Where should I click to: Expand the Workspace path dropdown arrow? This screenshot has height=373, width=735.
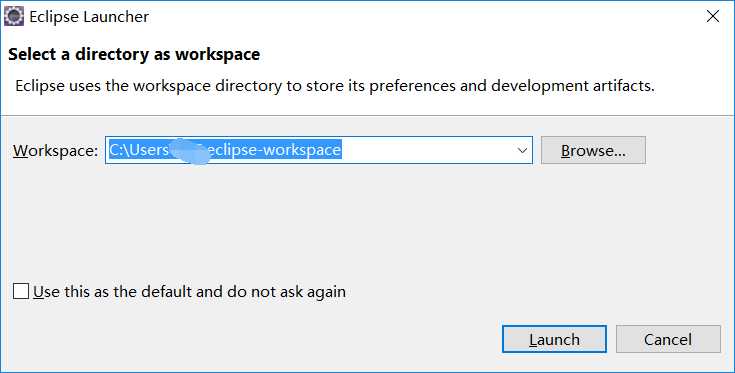click(x=522, y=150)
